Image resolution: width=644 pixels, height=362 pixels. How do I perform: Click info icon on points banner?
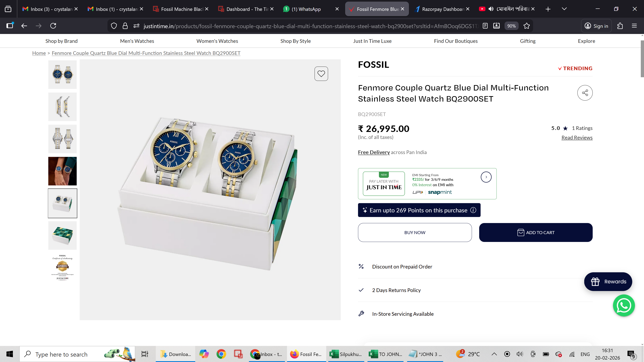pos(473,210)
